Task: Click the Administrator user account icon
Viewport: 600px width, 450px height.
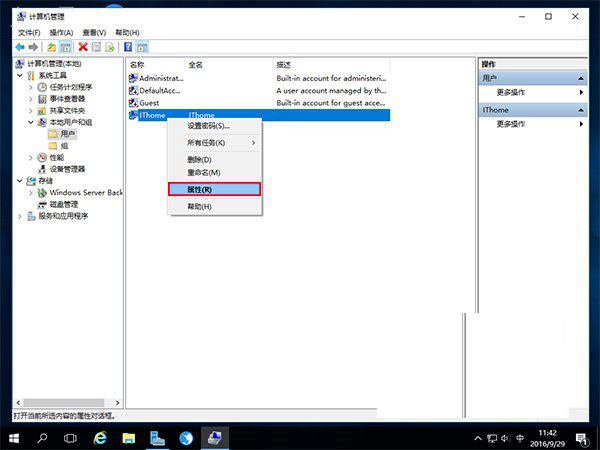Action: tap(133, 78)
